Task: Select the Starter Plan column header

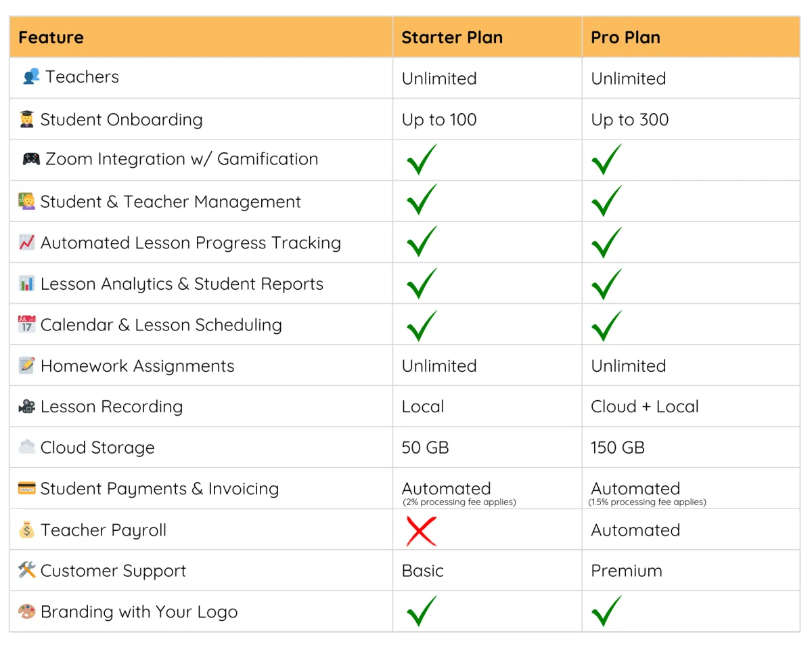Action: point(452,37)
